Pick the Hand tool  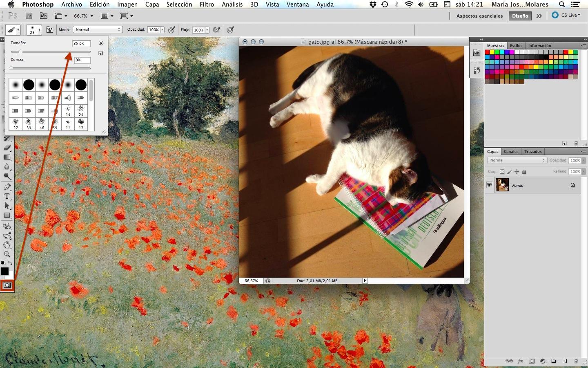(x=7, y=245)
